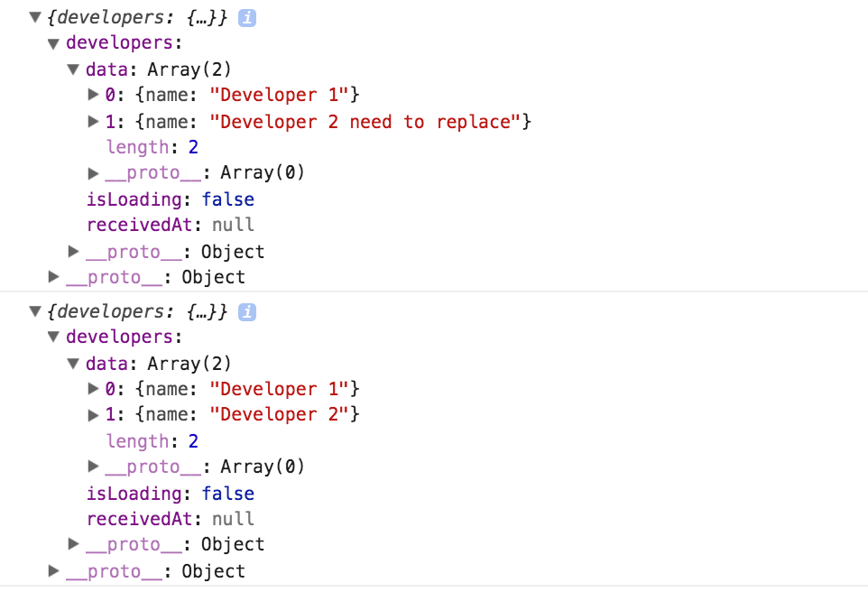
Task: Expand item 0 in the first data array
Action: [93, 95]
